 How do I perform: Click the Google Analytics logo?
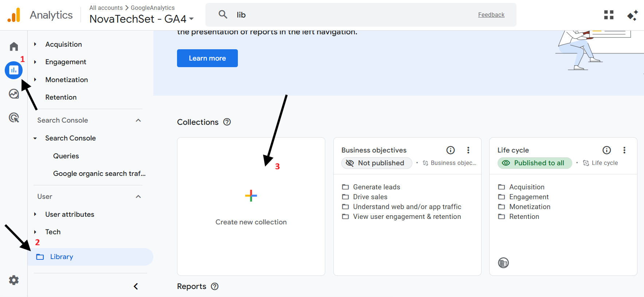(x=14, y=15)
